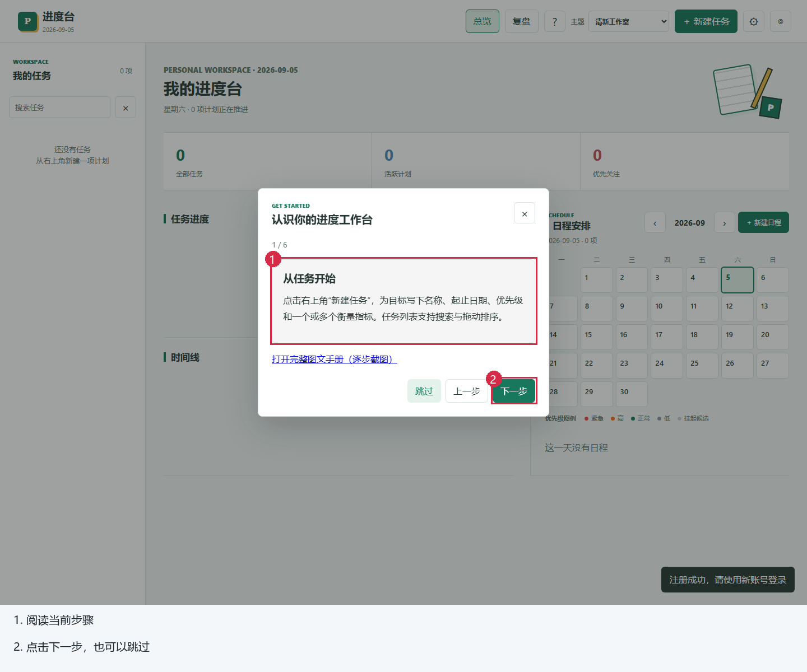Screen dimensions: 807x672
Task: Click the circular account icon button
Action: (x=781, y=21)
